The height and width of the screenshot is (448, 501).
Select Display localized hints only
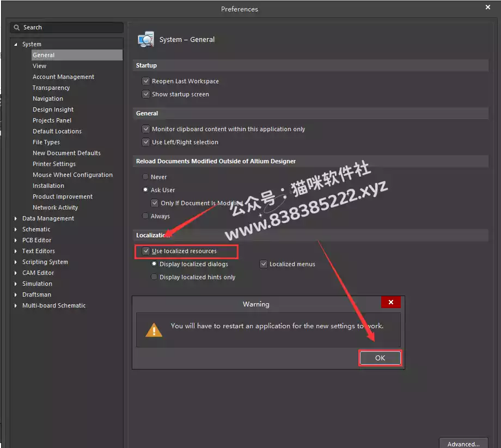[x=154, y=277]
